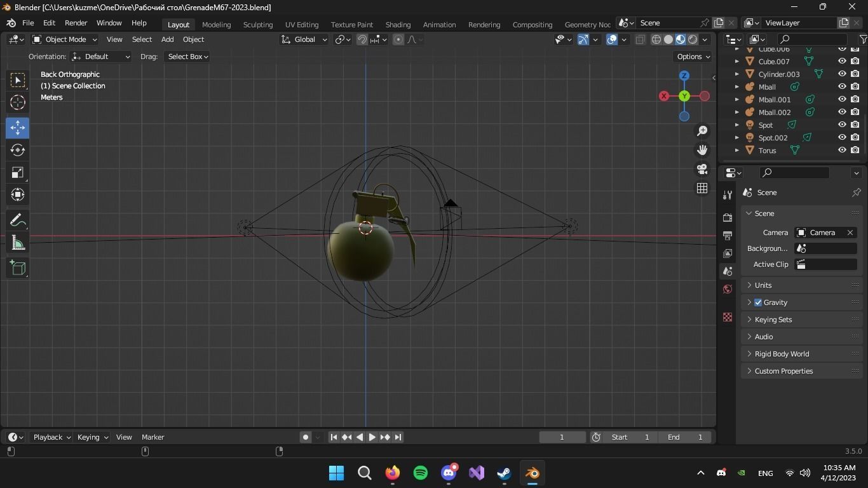Play the animation forward

point(372,437)
